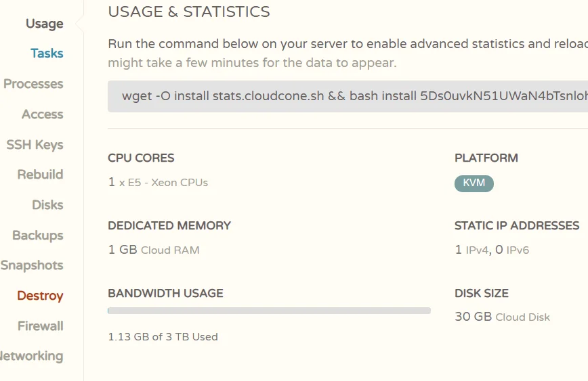Open the Usage sidebar section
The image size is (588, 381).
pyautogui.click(x=44, y=24)
